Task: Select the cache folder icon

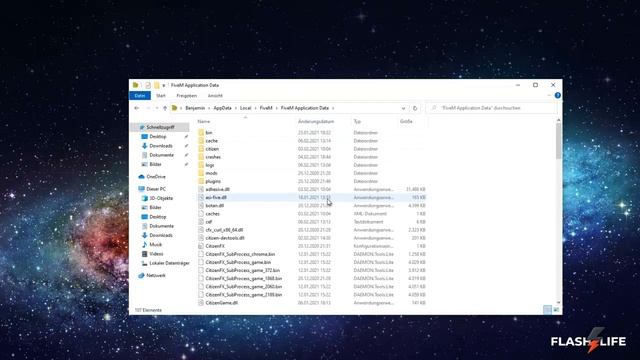Action: (x=201, y=141)
